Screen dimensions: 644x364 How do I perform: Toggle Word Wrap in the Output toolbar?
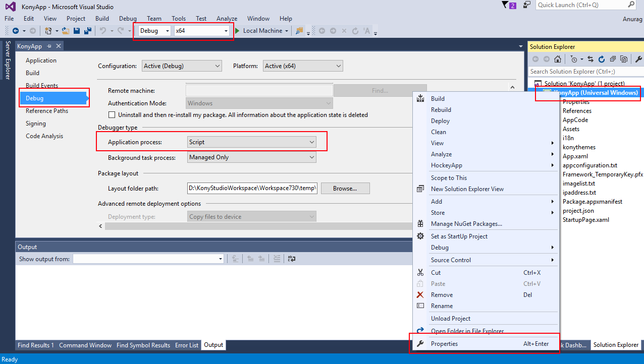[292, 259]
